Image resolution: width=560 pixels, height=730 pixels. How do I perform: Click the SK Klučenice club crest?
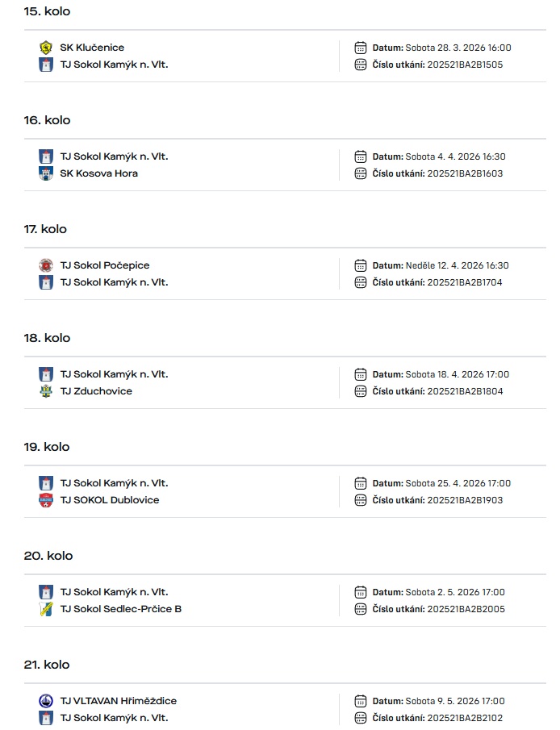(x=46, y=48)
